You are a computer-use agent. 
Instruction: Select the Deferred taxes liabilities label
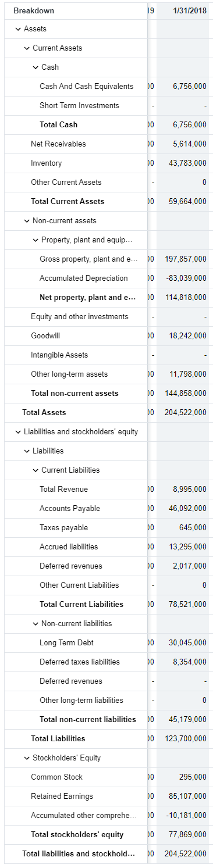[x=80, y=662]
